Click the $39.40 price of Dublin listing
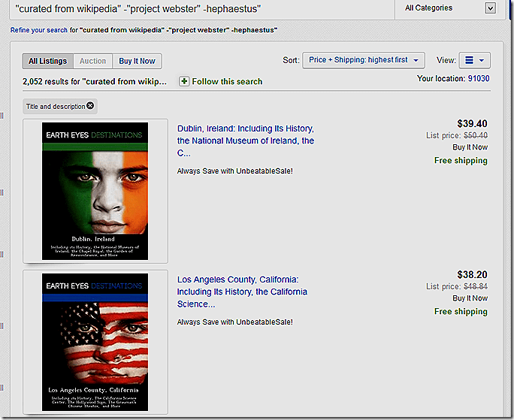The width and height of the screenshot is (514, 420). pyautogui.click(x=472, y=124)
